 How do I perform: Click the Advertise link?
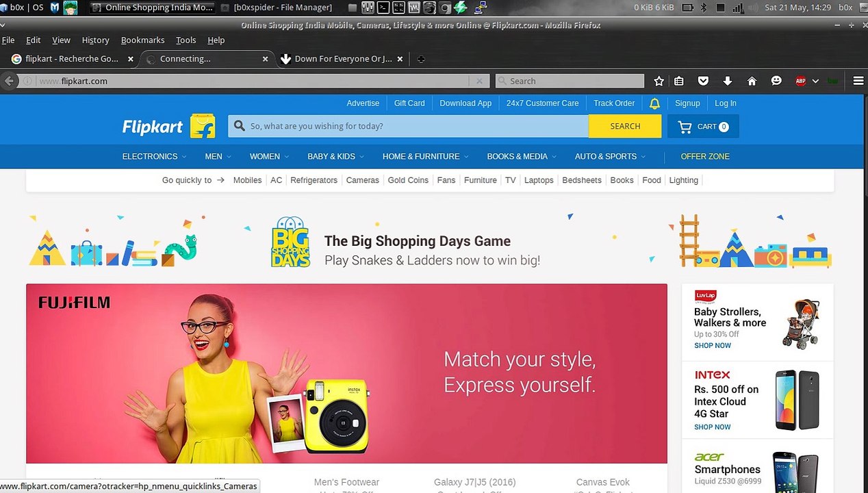[363, 103]
